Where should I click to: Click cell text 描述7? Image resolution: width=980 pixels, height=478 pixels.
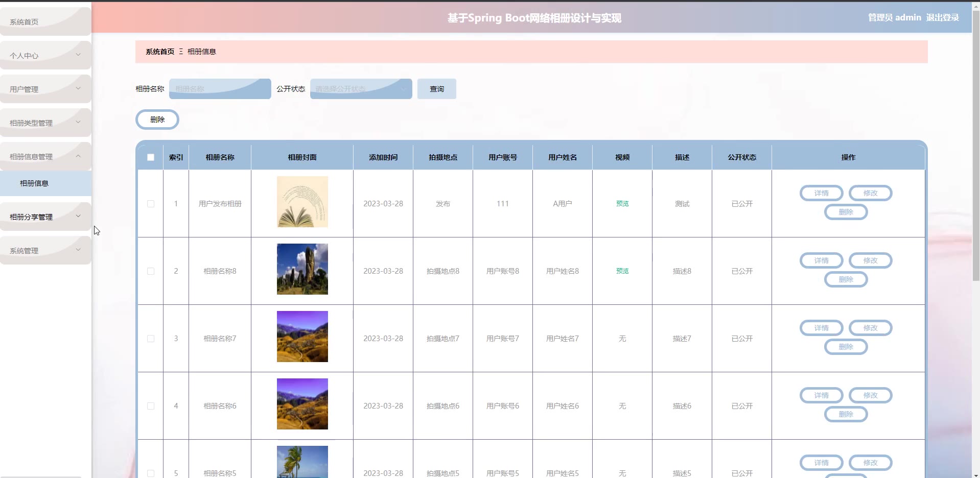682,339
